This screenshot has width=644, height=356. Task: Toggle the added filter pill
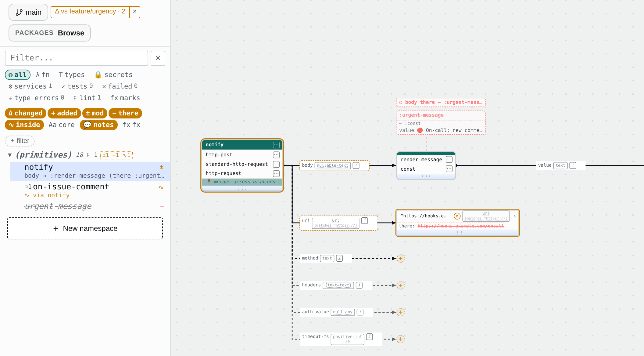click(x=64, y=113)
